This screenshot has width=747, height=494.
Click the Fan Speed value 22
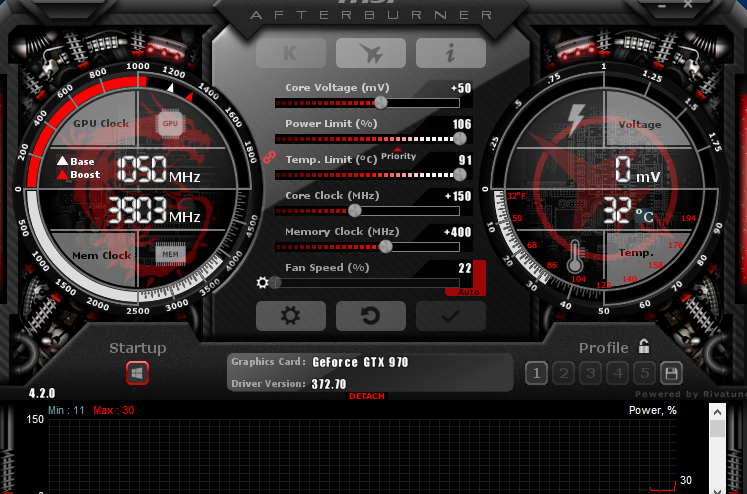[x=465, y=268]
